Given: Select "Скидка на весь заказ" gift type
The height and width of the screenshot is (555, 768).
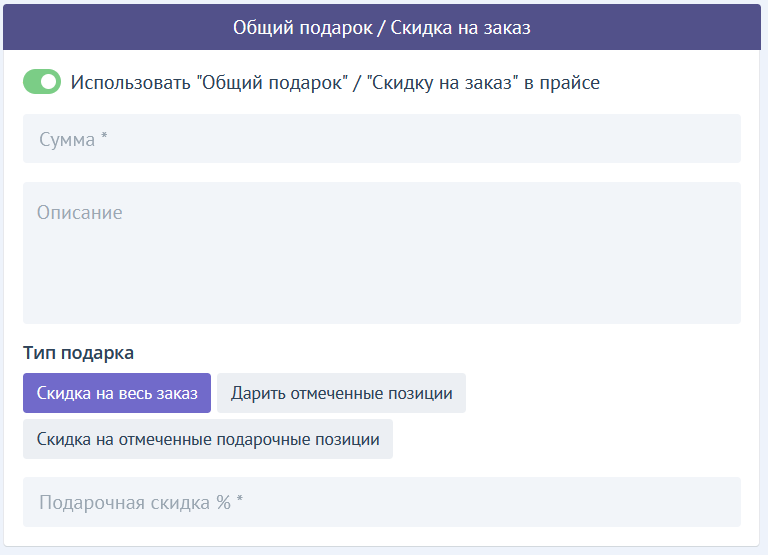Looking at the screenshot, I should pos(117,393).
